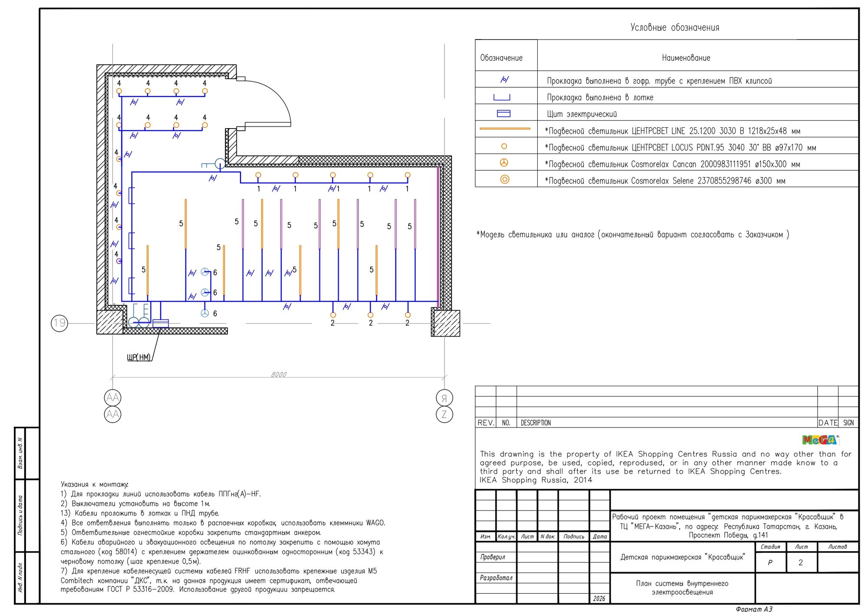Click the DESCRIPTION column header
This screenshot has height=612, width=868.
coord(536,423)
